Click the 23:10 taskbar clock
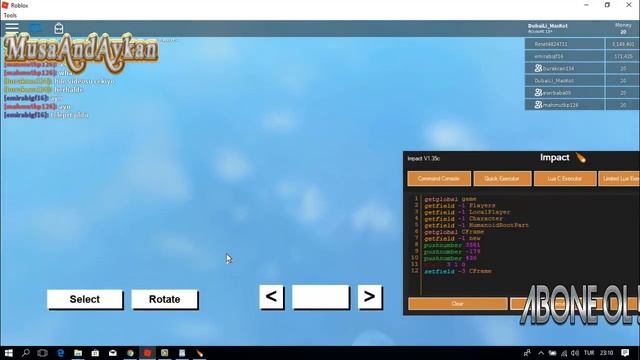Viewport: 640px width, 360px height. point(607,353)
